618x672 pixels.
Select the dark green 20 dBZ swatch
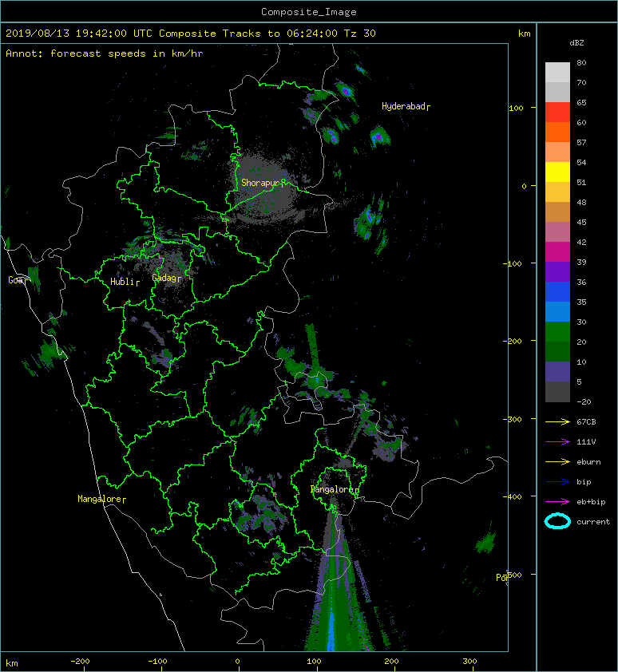(557, 351)
